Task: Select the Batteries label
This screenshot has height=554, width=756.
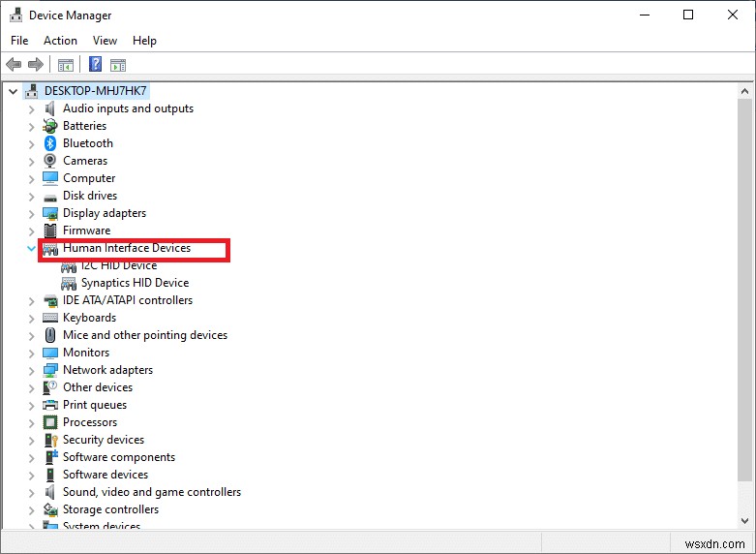Action: click(x=84, y=126)
